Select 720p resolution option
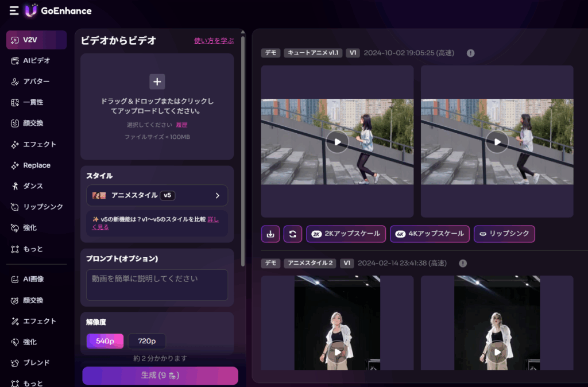 (x=146, y=341)
